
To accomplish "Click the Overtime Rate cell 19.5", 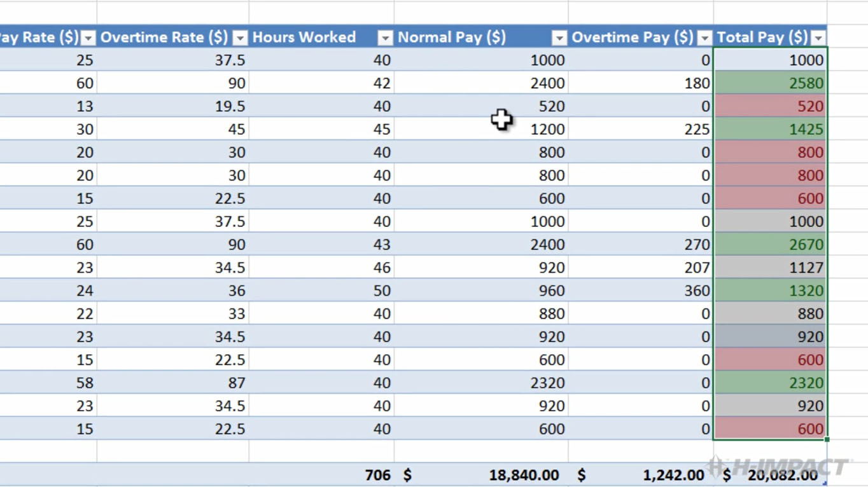I will (172, 106).
